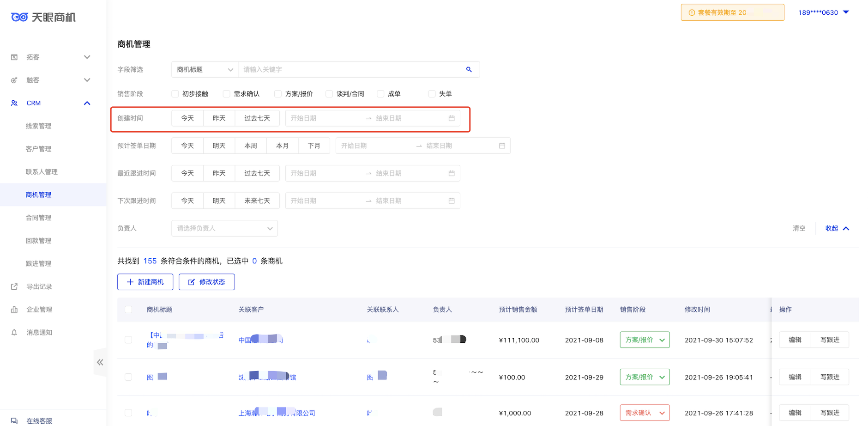This screenshot has width=868, height=426.
Task: Click the 消息通知 bell icon
Action: coord(14,332)
